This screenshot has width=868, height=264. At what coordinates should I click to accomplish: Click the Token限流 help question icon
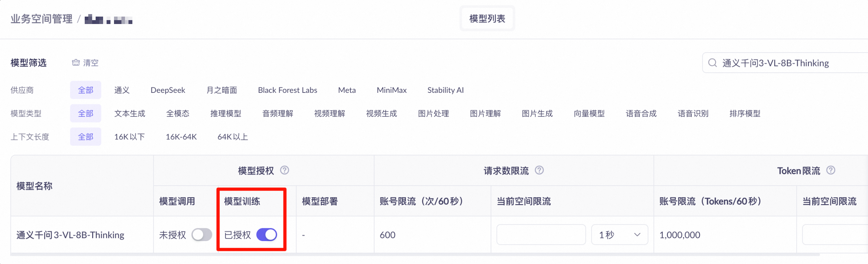point(831,170)
